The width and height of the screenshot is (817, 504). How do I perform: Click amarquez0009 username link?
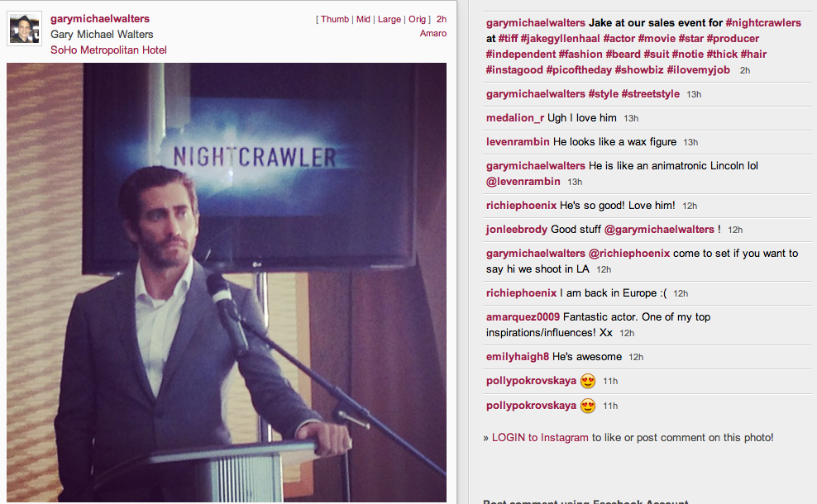pyautogui.click(x=523, y=316)
